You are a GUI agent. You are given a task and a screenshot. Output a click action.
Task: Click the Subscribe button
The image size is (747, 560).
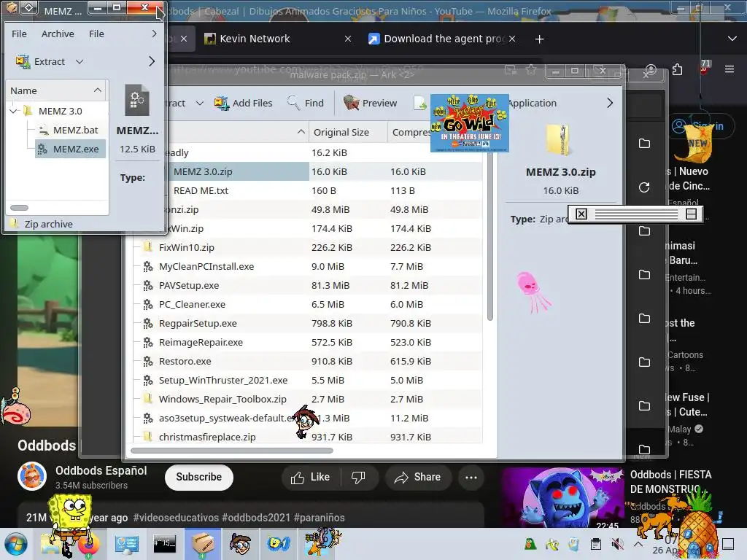click(x=198, y=477)
